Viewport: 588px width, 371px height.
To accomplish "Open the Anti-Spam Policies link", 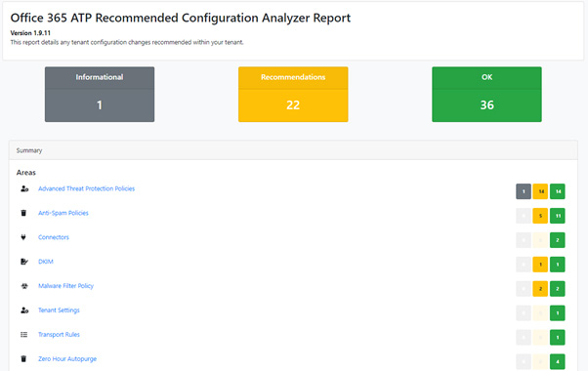I will point(63,213).
